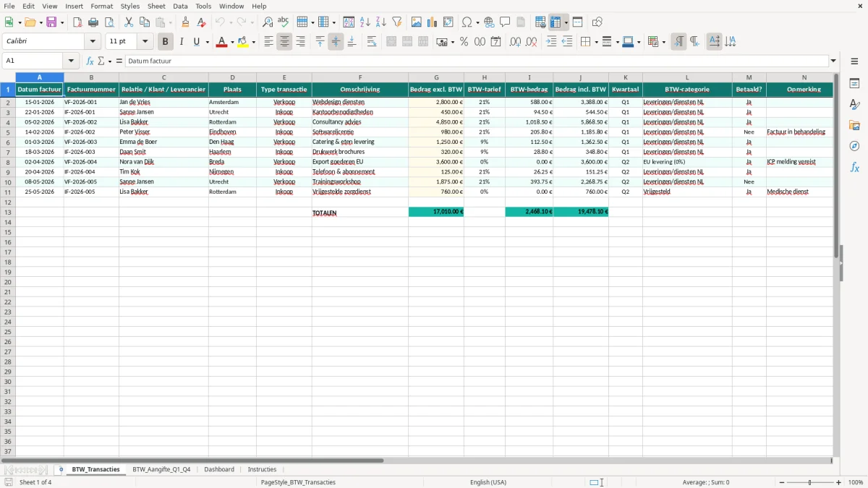Screen dimensions: 868x488
Task: Switch to the Dashboard sheet tab
Action: point(219,469)
